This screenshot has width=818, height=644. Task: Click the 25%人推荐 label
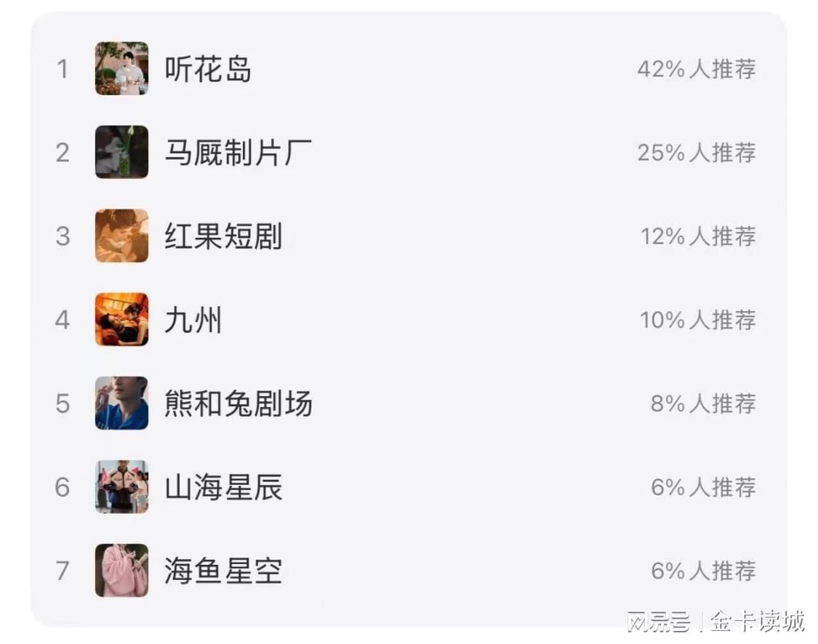(x=697, y=152)
